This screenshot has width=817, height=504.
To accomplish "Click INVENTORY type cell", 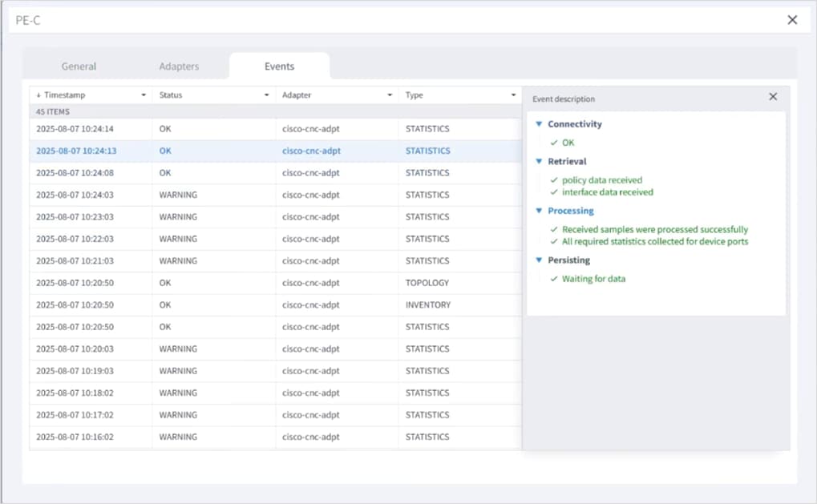I will pos(428,304).
